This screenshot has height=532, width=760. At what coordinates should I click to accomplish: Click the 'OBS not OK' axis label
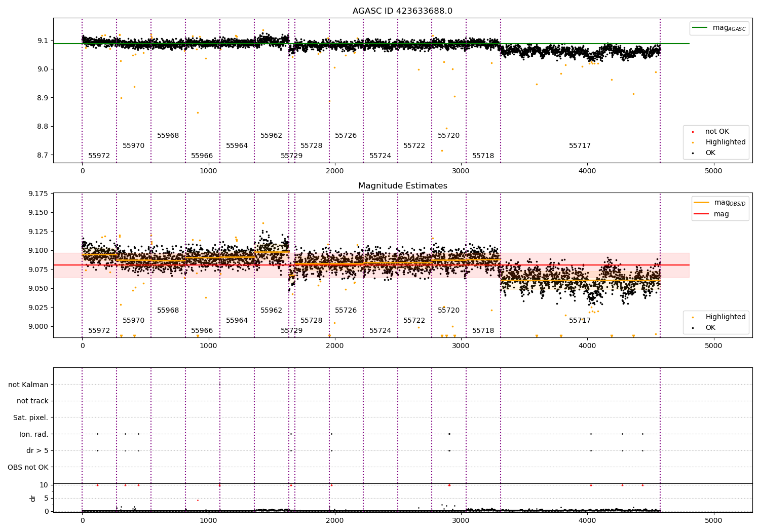[x=28, y=467]
